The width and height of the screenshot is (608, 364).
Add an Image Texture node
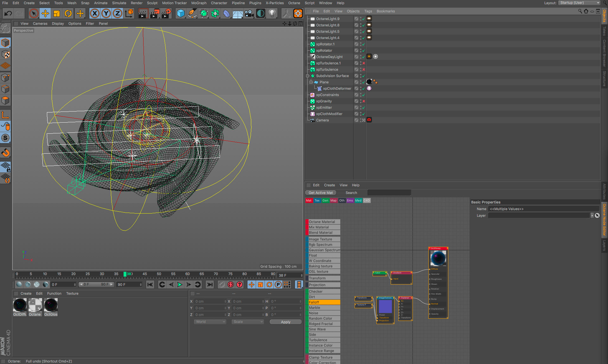click(x=323, y=239)
